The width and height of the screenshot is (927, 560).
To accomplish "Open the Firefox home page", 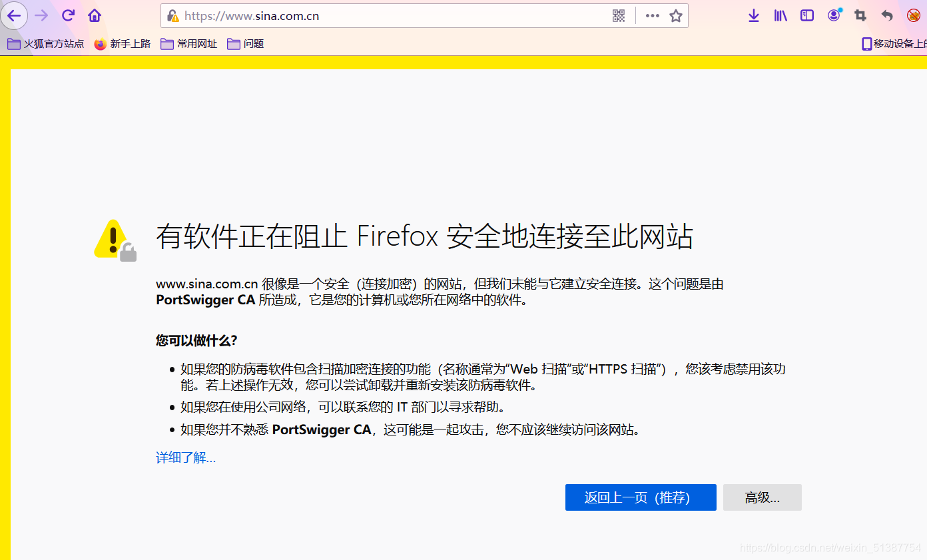I will pyautogui.click(x=95, y=15).
